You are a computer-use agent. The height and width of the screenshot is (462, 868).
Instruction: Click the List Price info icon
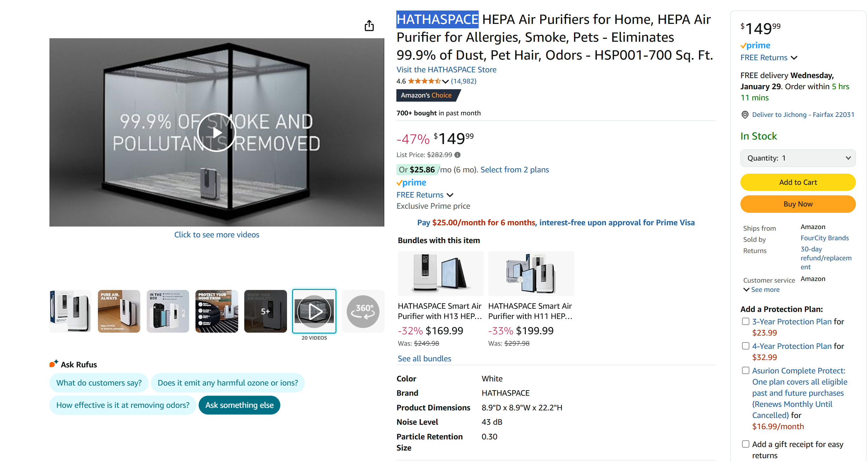(457, 155)
